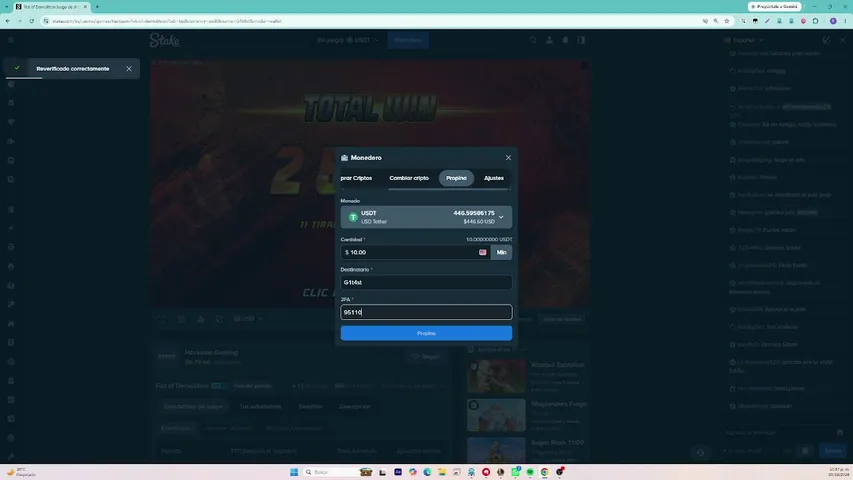Open the Chrome three-dot menu
853x480 pixels.
pos(845,21)
